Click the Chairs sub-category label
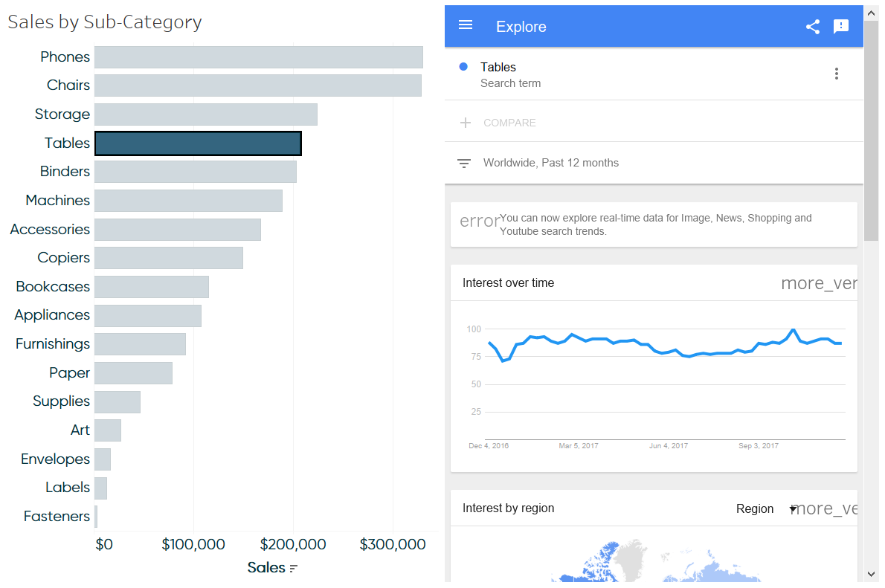The height and width of the screenshot is (588, 885). click(x=68, y=85)
